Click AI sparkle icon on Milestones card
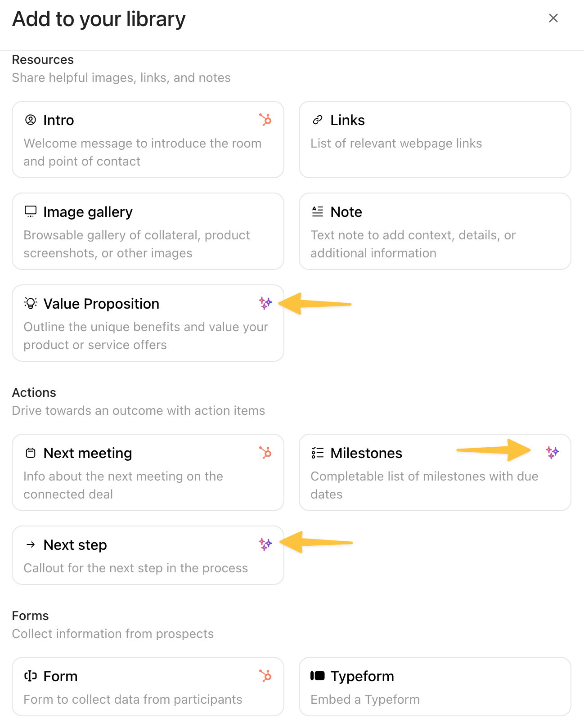 coord(553,453)
